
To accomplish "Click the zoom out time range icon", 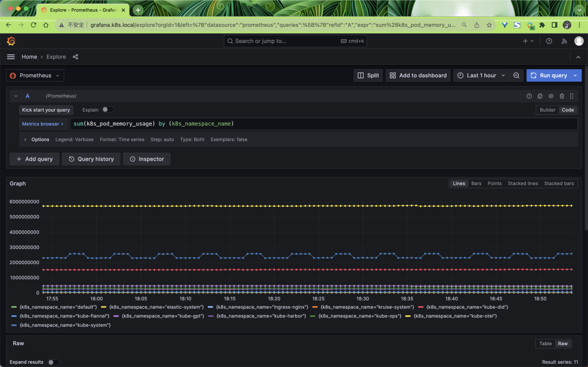I will tap(516, 75).
